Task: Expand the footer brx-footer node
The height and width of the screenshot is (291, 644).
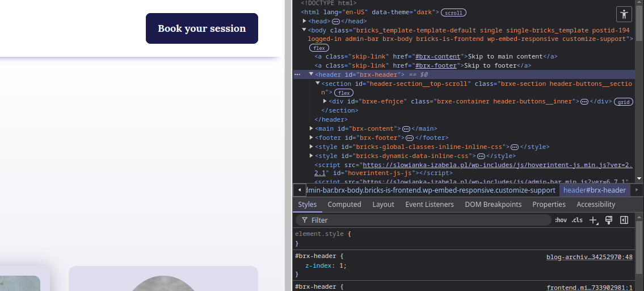Action: click(312, 138)
